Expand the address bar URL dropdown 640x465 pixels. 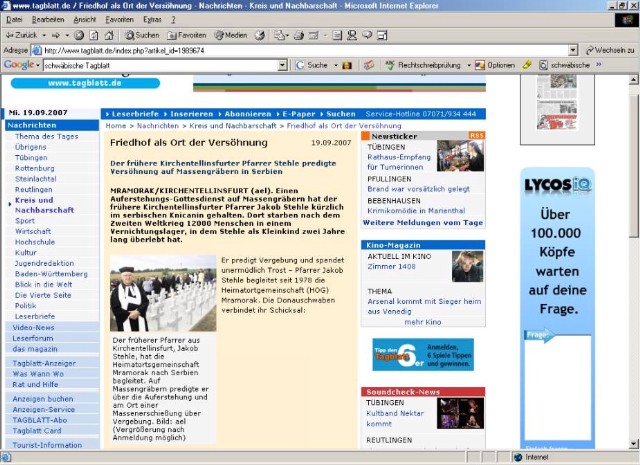coord(573,50)
